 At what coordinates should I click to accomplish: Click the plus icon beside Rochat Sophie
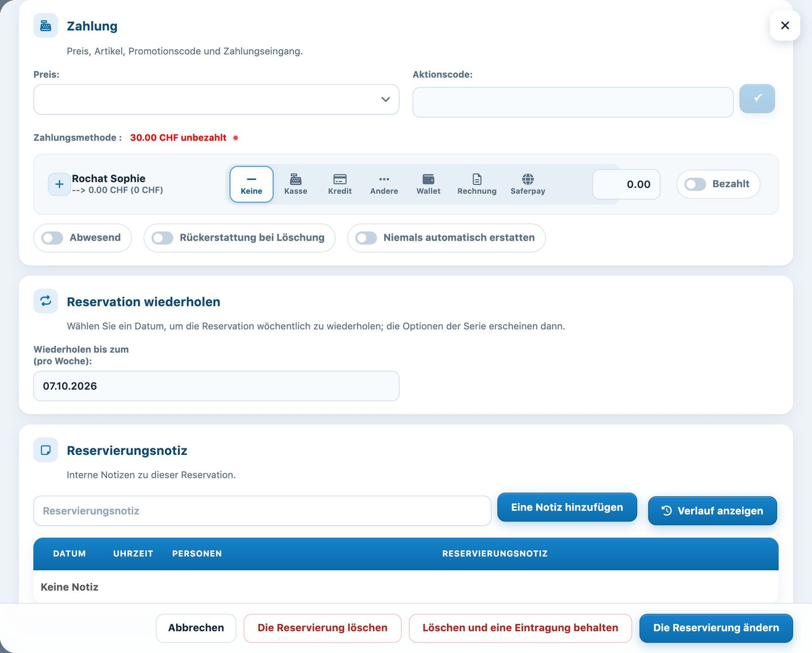click(59, 184)
